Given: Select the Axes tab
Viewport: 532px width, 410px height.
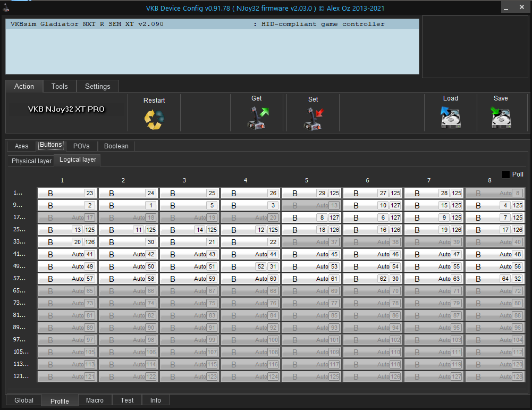Looking at the screenshot, I should pyautogui.click(x=22, y=146).
